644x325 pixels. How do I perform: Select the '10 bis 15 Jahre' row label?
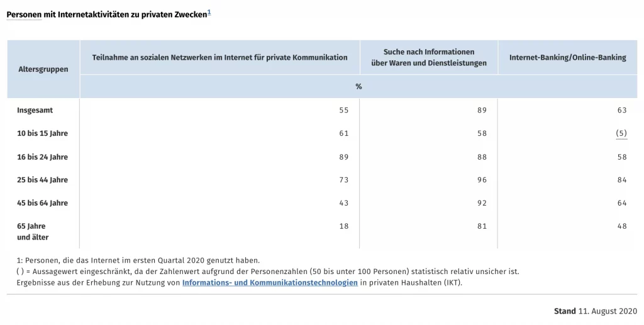(42, 133)
